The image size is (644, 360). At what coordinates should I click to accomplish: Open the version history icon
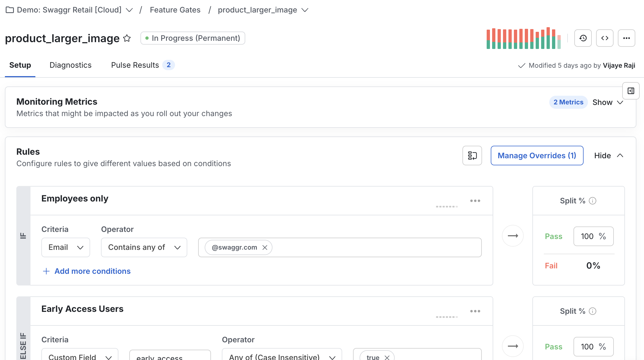[x=583, y=38]
